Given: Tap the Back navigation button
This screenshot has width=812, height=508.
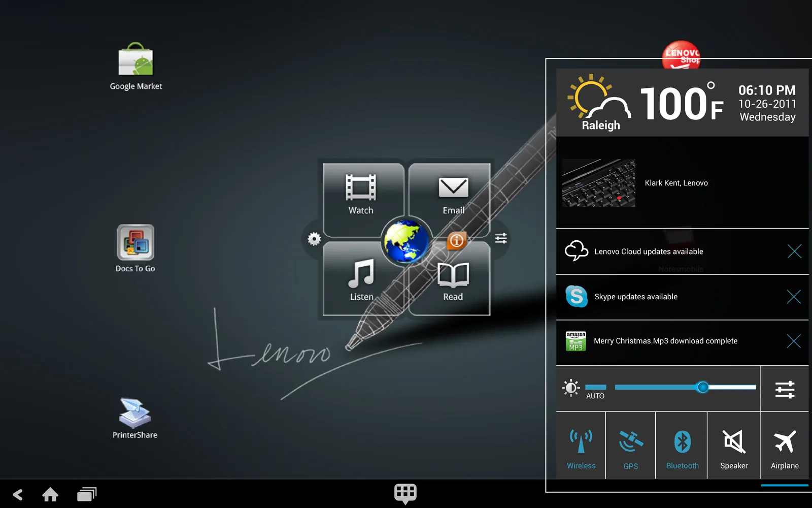Looking at the screenshot, I should coord(18,494).
